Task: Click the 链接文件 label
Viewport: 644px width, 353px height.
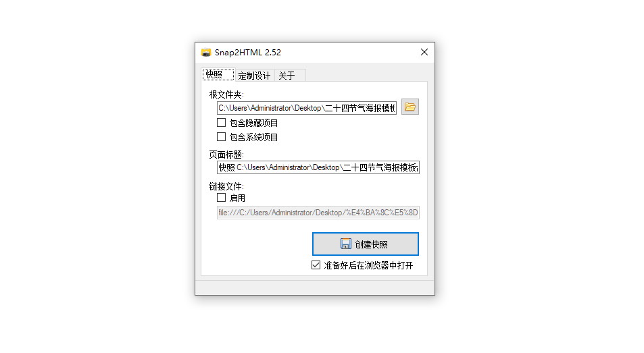Action: point(226,186)
